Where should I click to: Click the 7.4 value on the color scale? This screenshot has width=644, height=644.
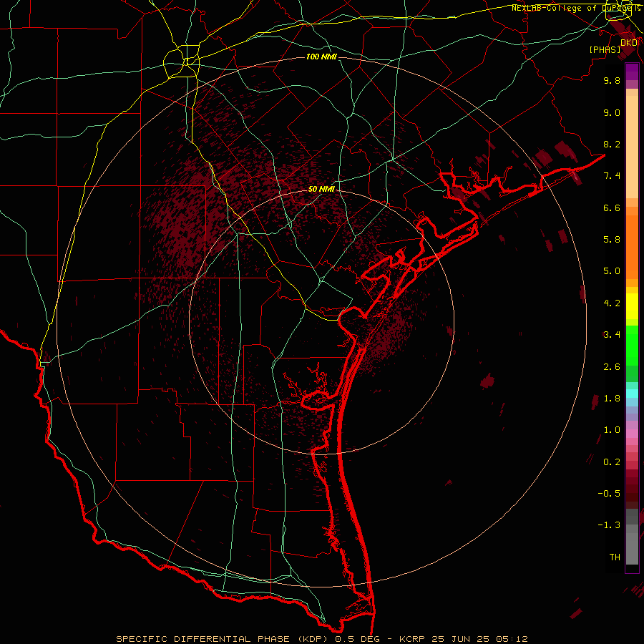(612, 176)
